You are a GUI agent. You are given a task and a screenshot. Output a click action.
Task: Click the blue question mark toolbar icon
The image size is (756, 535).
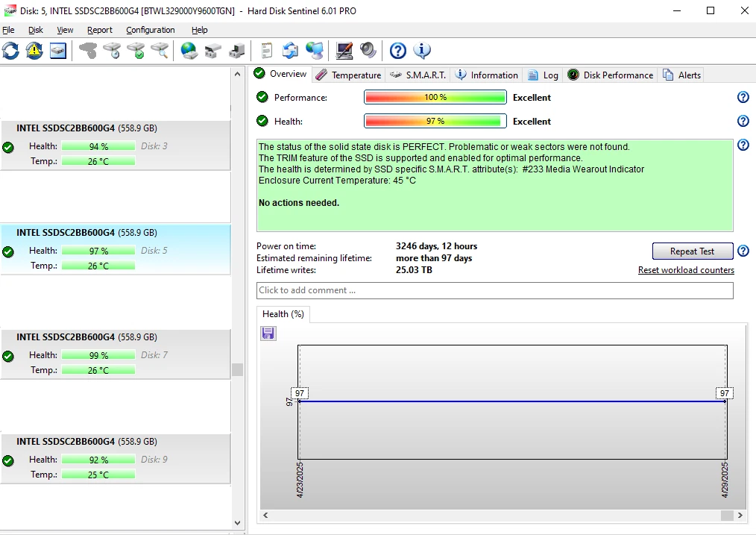click(x=398, y=51)
